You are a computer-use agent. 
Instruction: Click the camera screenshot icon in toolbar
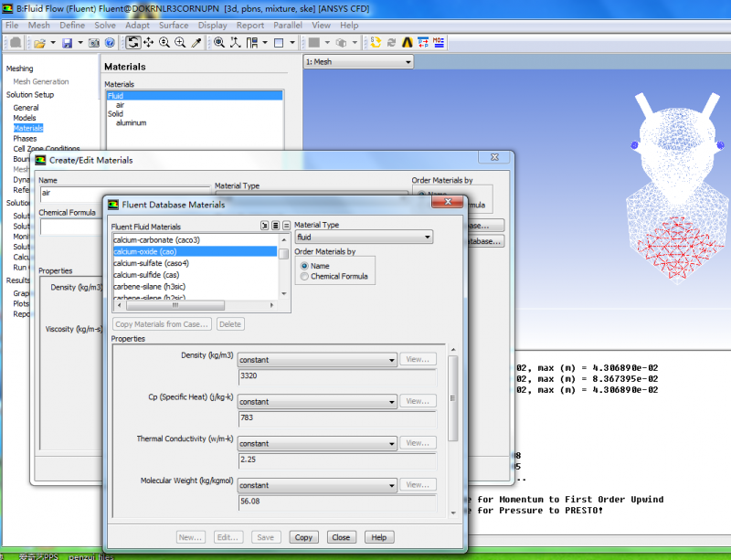94,43
